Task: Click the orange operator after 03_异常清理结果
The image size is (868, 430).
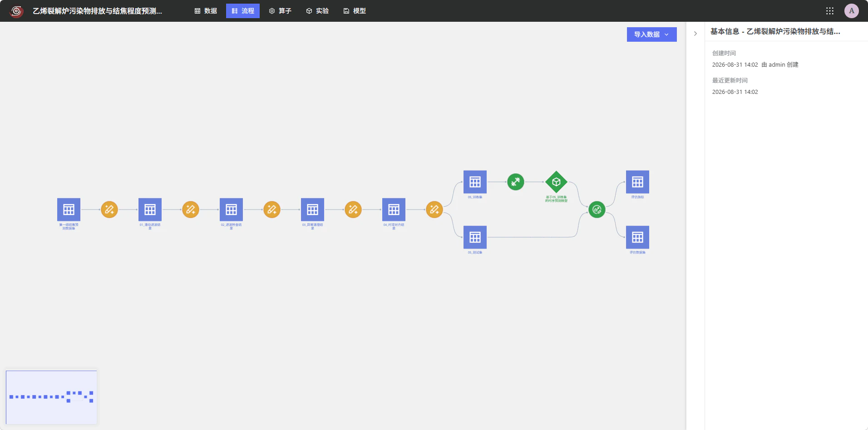Action: pos(353,210)
